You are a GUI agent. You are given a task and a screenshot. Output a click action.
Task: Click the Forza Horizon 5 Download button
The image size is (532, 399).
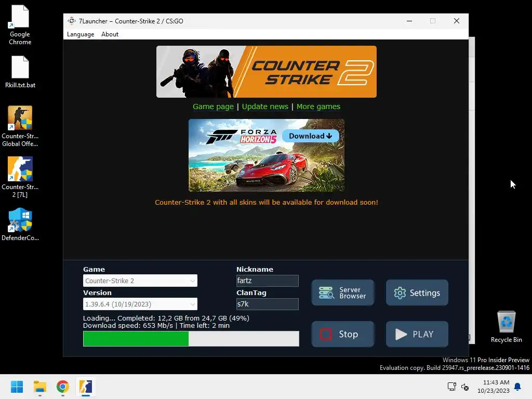click(311, 136)
